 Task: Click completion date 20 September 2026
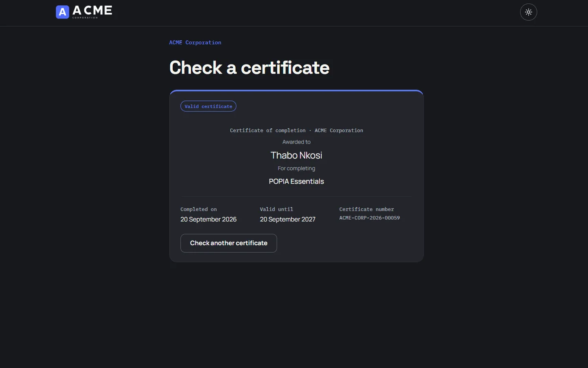[x=209, y=220]
